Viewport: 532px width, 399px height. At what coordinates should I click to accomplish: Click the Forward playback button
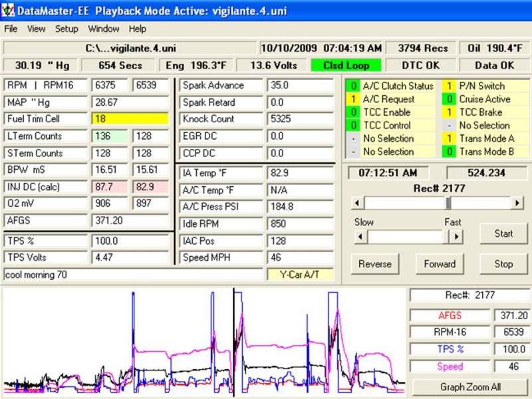coord(440,264)
